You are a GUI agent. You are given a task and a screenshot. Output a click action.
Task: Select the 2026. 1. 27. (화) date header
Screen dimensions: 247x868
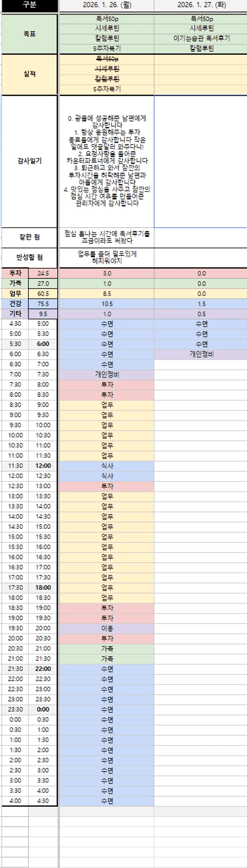201,5
